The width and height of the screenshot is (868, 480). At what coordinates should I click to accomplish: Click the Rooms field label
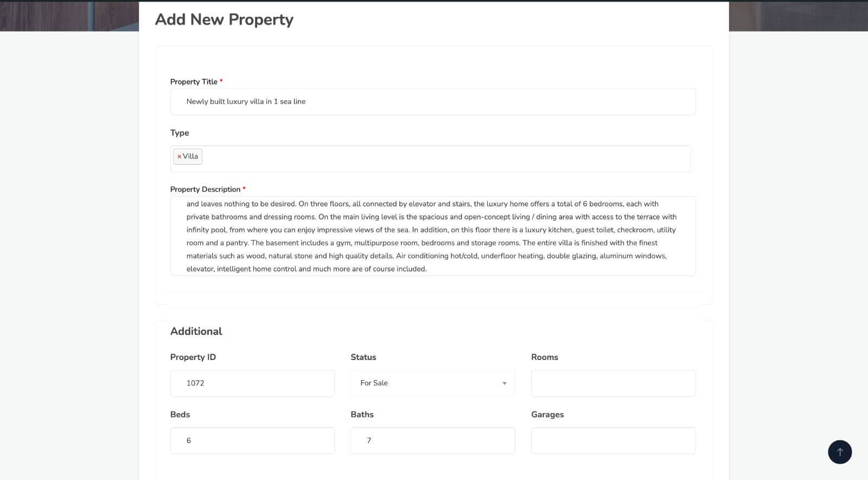tap(544, 357)
